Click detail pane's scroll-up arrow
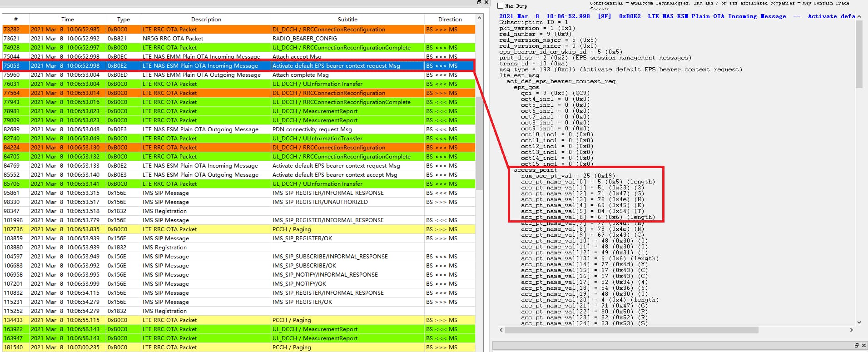Viewport: 868px width, 352px height. click(859, 16)
